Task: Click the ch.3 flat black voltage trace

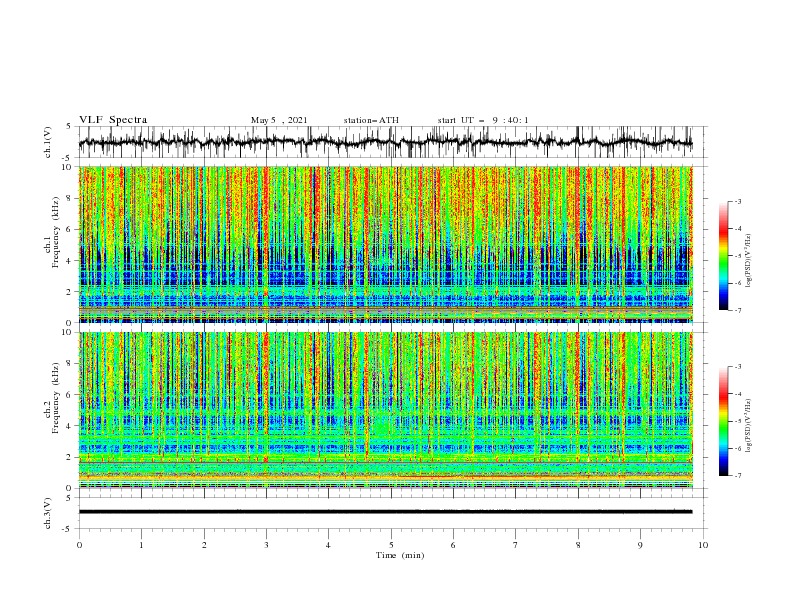Action: (x=385, y=512)
